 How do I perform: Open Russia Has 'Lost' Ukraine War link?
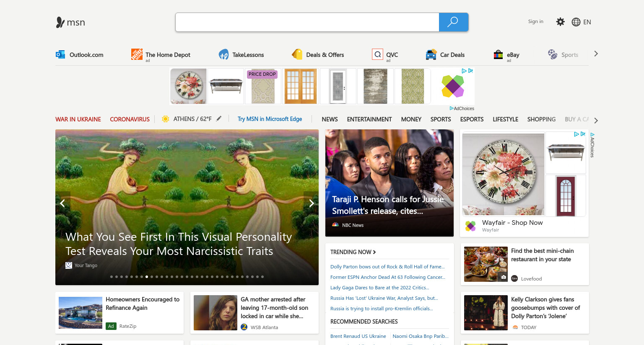click(384, 298)
